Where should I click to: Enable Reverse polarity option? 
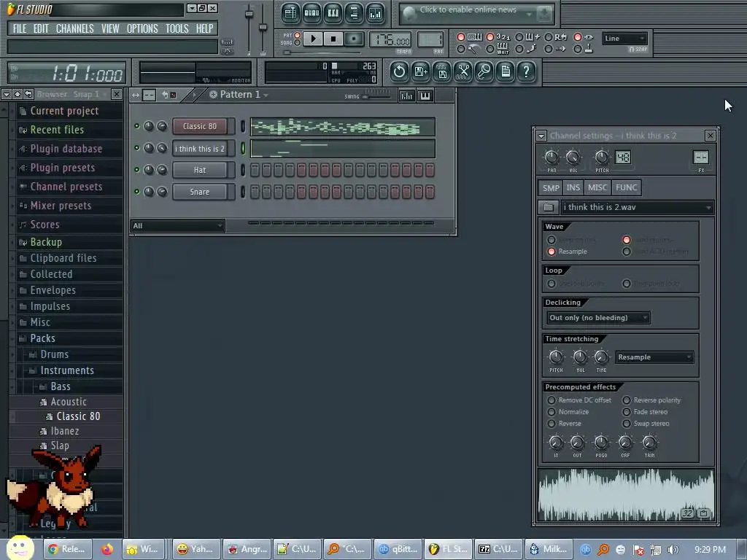click(627, 400)
